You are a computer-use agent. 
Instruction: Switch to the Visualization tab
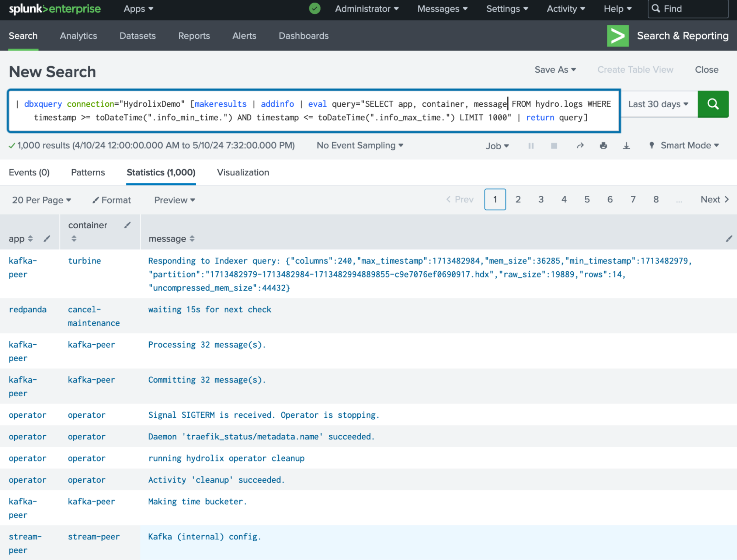tap(243, 172)
